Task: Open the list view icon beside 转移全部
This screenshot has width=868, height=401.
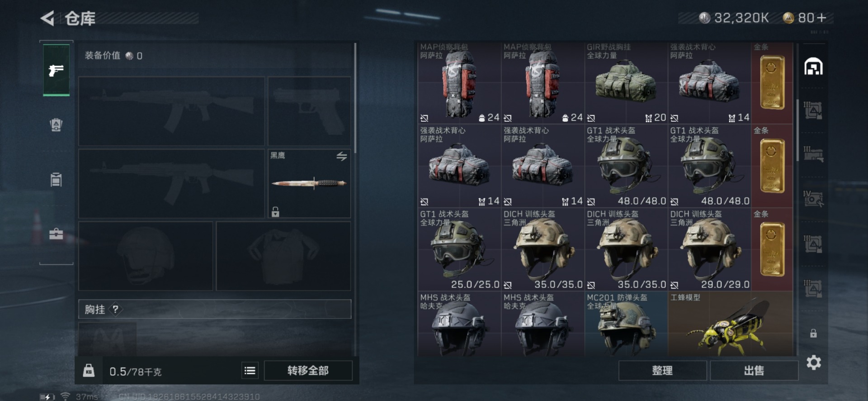Action: pyautogui.click(x=250, y=371)
